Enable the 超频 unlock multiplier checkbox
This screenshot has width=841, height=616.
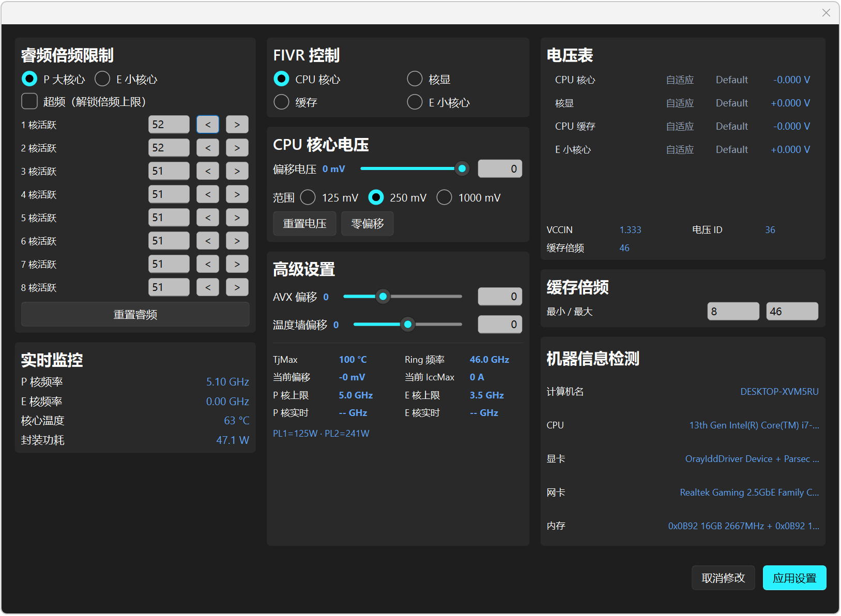pyautogui.click(x=29, y=101)
